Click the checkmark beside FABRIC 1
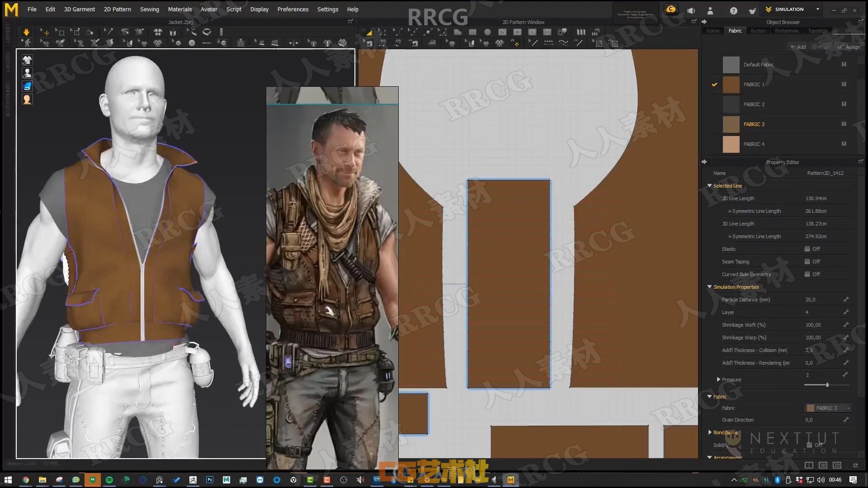 click(714, 84)
